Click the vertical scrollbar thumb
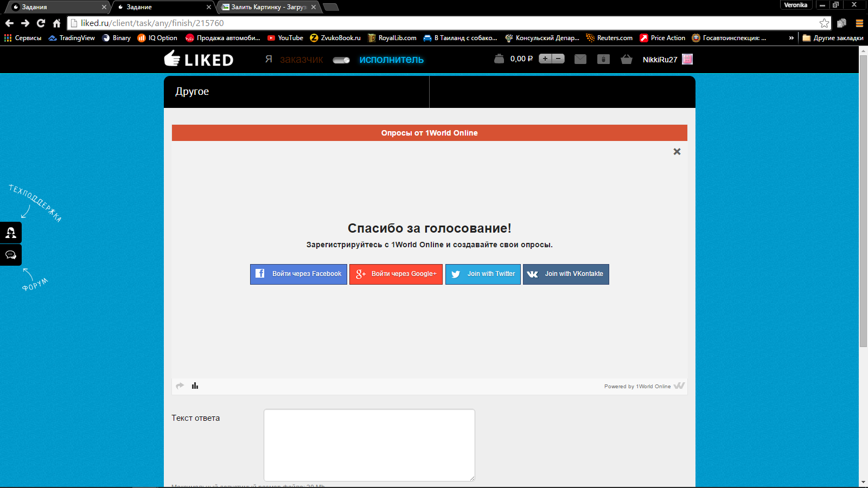 pos(863,201)
